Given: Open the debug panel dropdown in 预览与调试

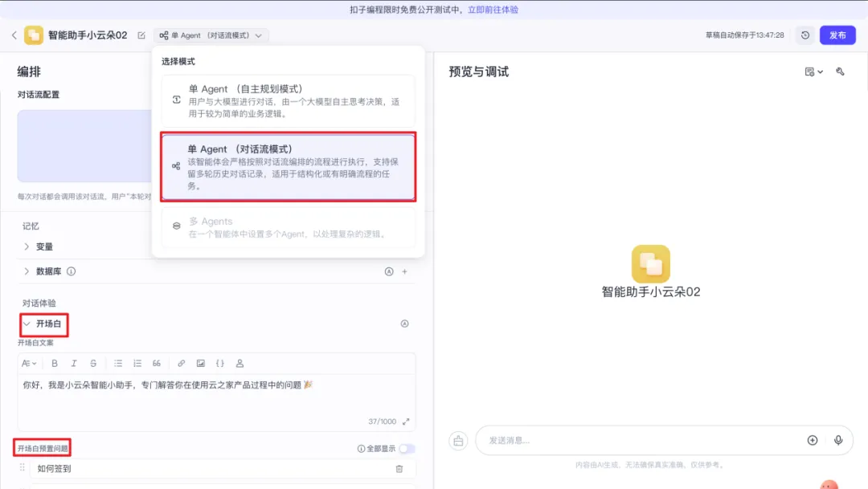Looking at the screenshot, I should [x=813, y=72].
